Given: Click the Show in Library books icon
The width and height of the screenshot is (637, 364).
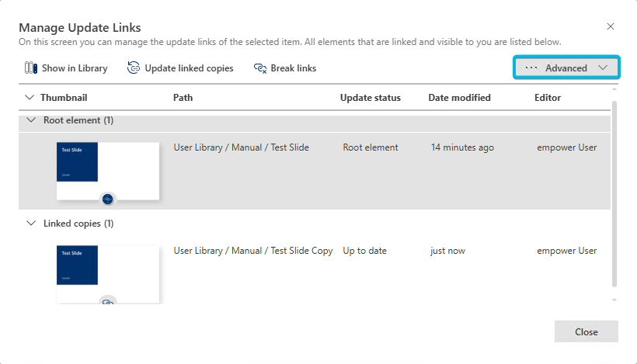Looking at the screenshot, I should [x=31, y=68].
